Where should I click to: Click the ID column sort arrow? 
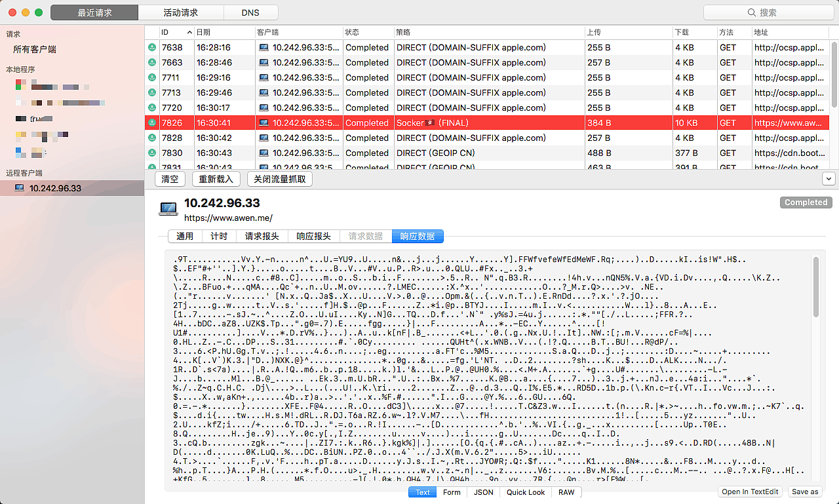(x=190, y=32)
